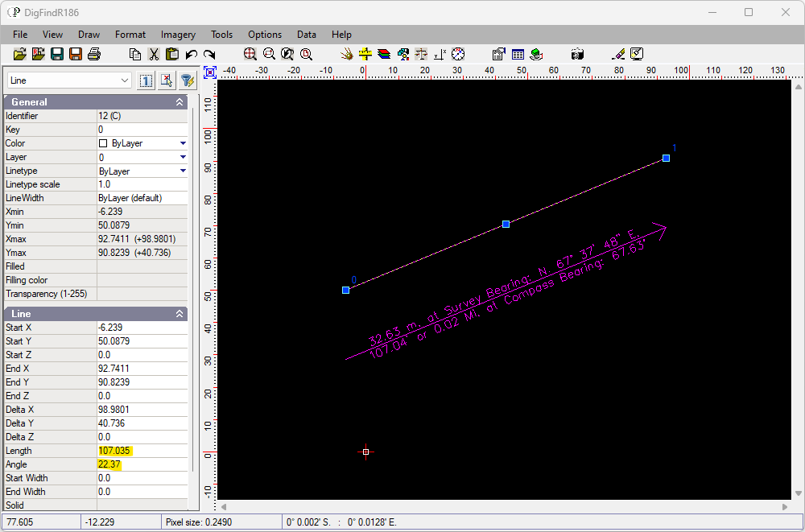Save drawing with the teal floppy icon
This screenshot has width=805, height=532.
(57, 54)
